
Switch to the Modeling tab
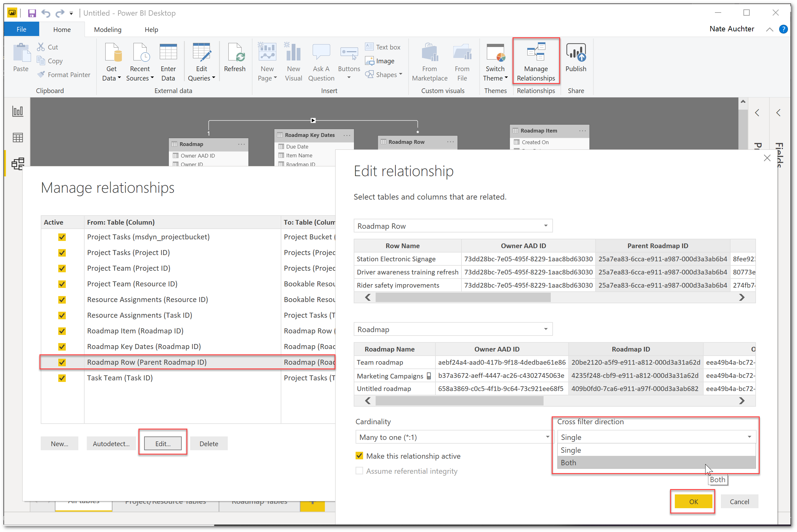pos(107,29)
